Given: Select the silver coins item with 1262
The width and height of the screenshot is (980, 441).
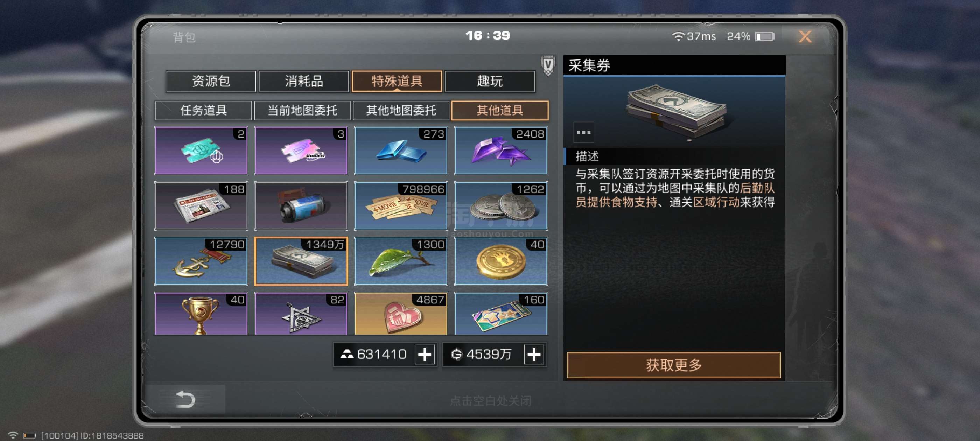Looking at the screenshot, I should (501, 206).
